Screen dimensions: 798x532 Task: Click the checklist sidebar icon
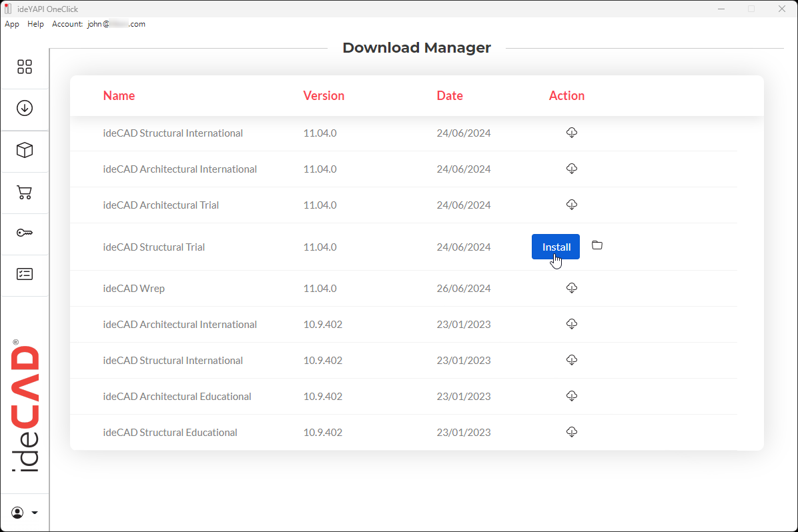25,274
